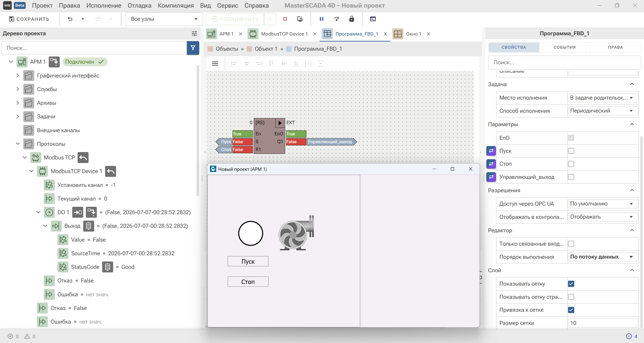Toggle the Пуск parameter checkbox
The height and width of the screenshot is (343, 644).
[x=571, y=151]
